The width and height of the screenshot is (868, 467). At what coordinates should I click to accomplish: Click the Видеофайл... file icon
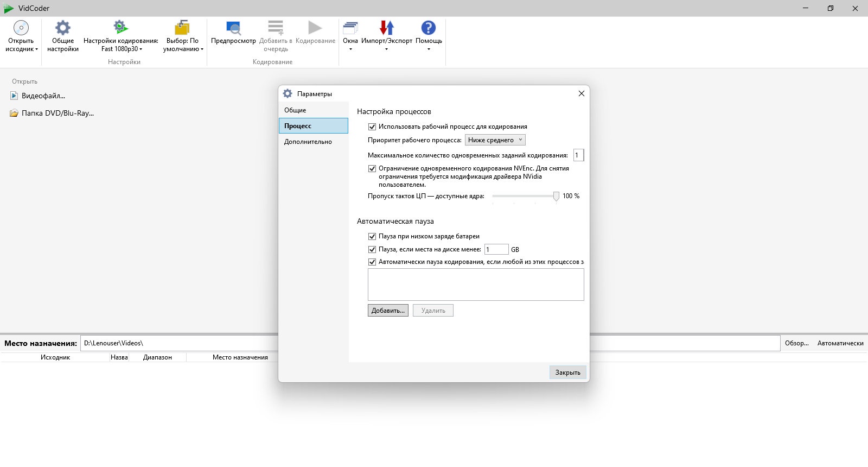click(x=14, y=96)
